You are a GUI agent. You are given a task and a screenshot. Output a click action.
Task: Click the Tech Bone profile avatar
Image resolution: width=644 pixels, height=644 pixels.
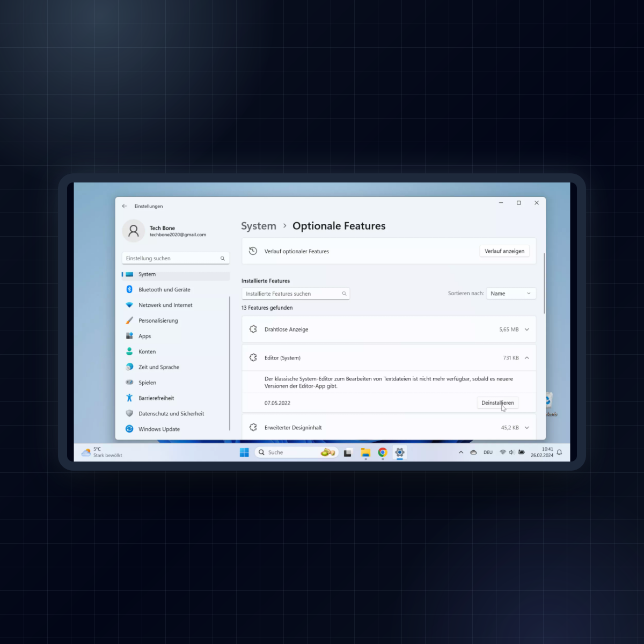[x=134, y=231]
